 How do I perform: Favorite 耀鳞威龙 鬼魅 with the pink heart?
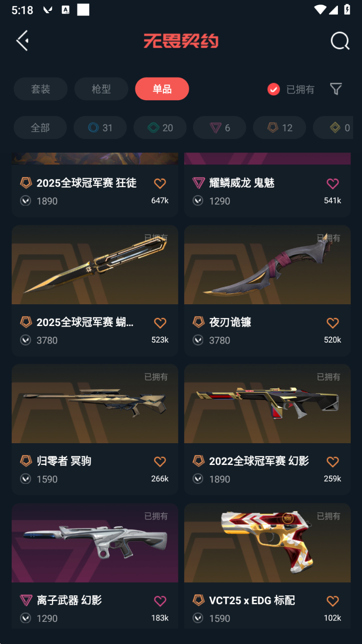point(333,183)
